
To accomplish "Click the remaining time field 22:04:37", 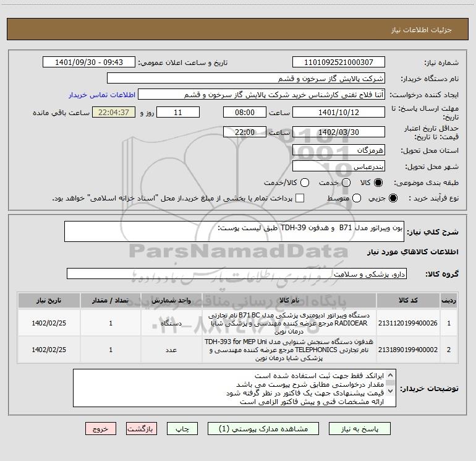I will tap(114, 112).
